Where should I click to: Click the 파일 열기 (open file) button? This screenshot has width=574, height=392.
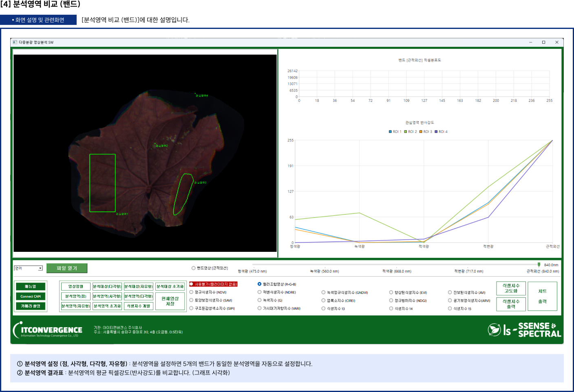[66, 268]
